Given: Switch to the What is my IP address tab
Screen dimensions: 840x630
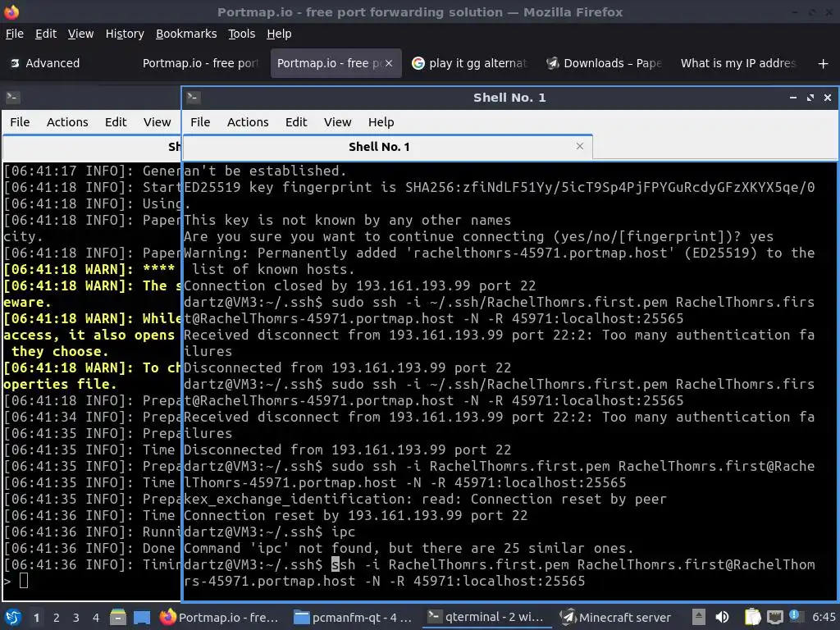Looking at the screenshot, I should click(738, 63).
